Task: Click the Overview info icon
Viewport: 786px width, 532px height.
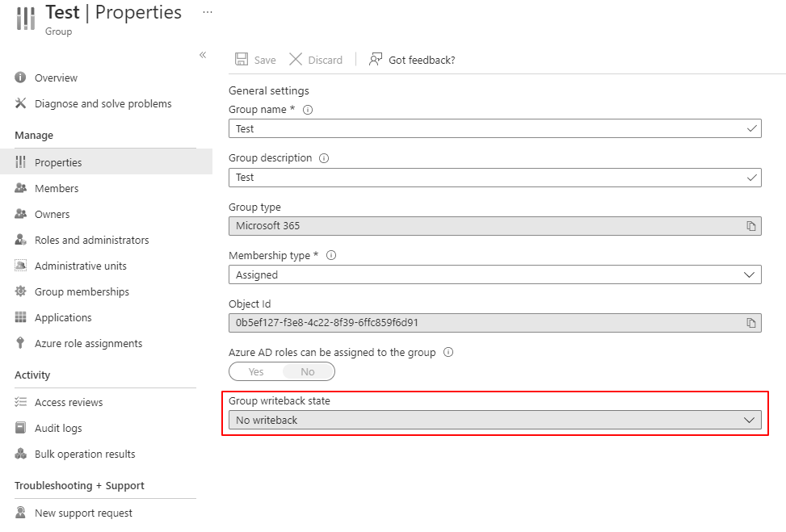Action: click(20, 77)
